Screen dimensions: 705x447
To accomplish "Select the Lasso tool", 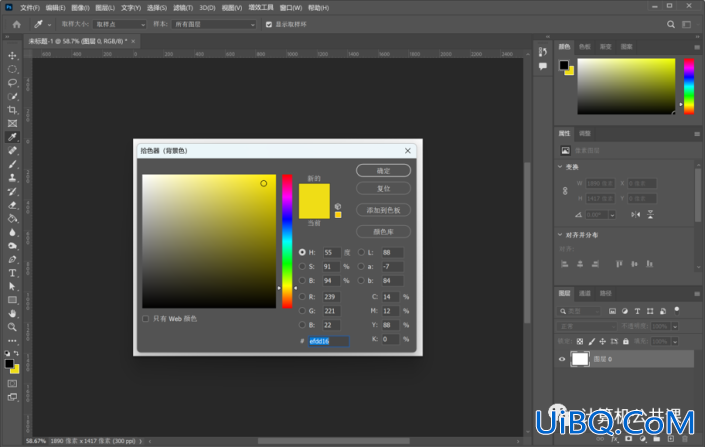I will coord(12,83).
